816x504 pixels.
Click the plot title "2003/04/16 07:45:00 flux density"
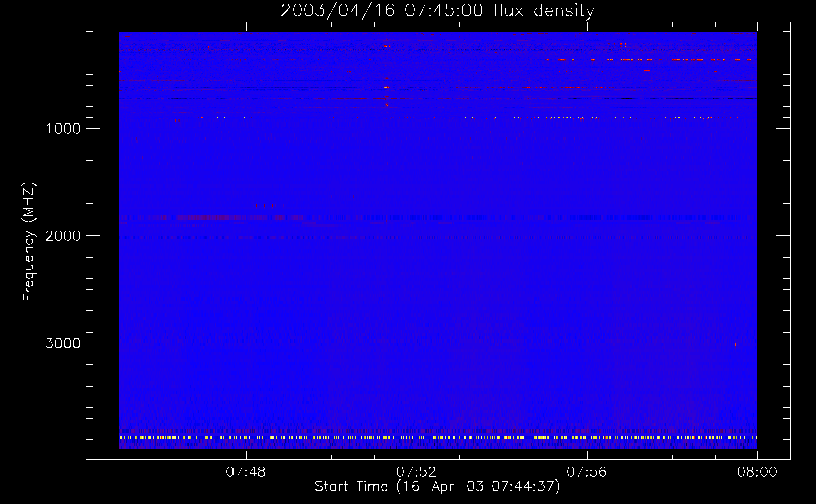pyautogui.click(x=437, y=11)
